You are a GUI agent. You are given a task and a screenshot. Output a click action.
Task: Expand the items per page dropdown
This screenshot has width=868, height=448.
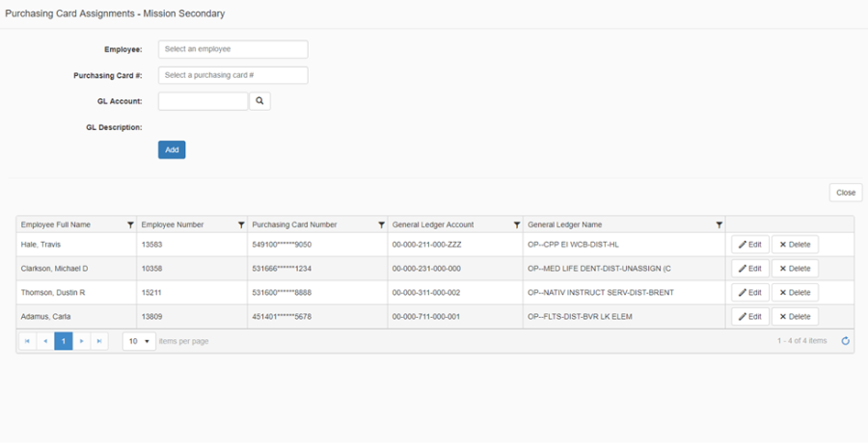point(139,341)
